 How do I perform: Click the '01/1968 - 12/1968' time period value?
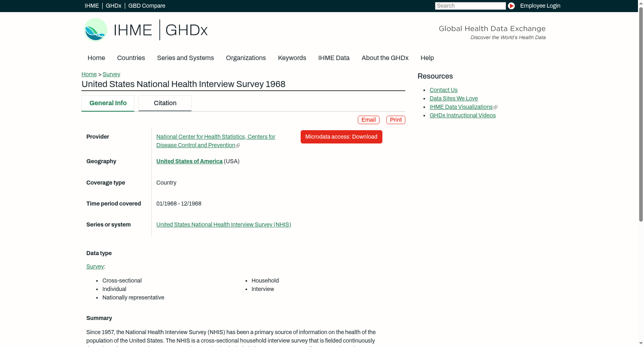(x=179, y=204)
